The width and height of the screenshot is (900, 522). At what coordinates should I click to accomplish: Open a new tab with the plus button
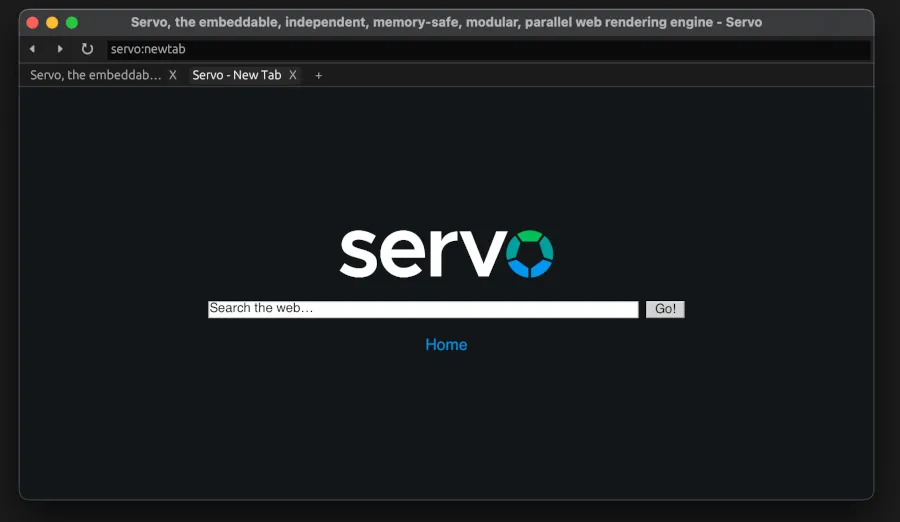coord(319,75)
